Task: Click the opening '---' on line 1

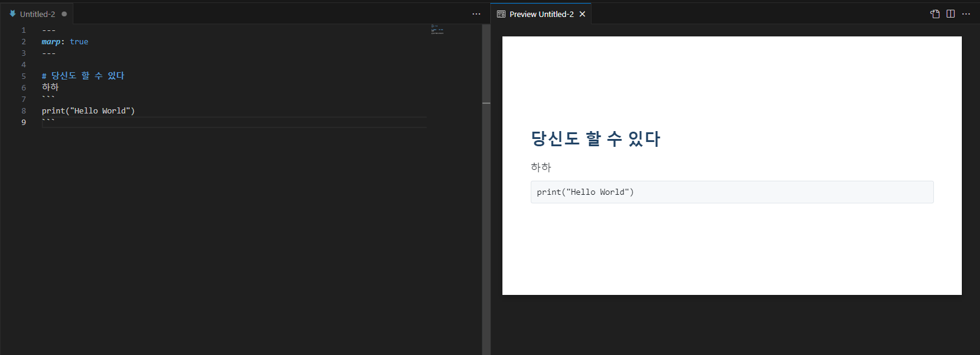Action: click(48, 30)
